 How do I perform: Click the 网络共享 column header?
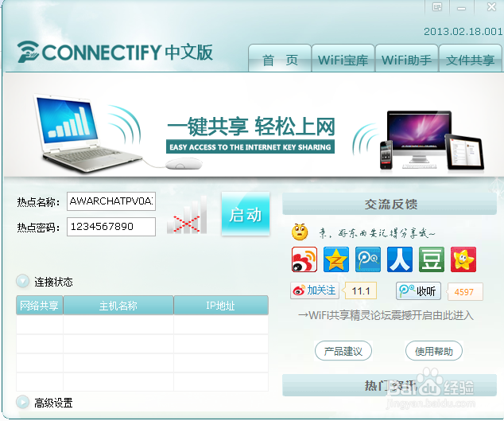[40, 305]
